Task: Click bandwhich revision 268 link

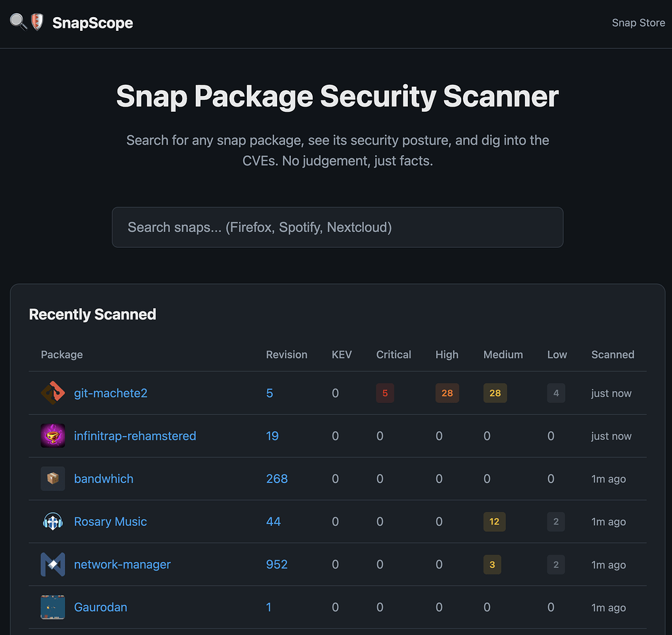Action: pos(277,479)
